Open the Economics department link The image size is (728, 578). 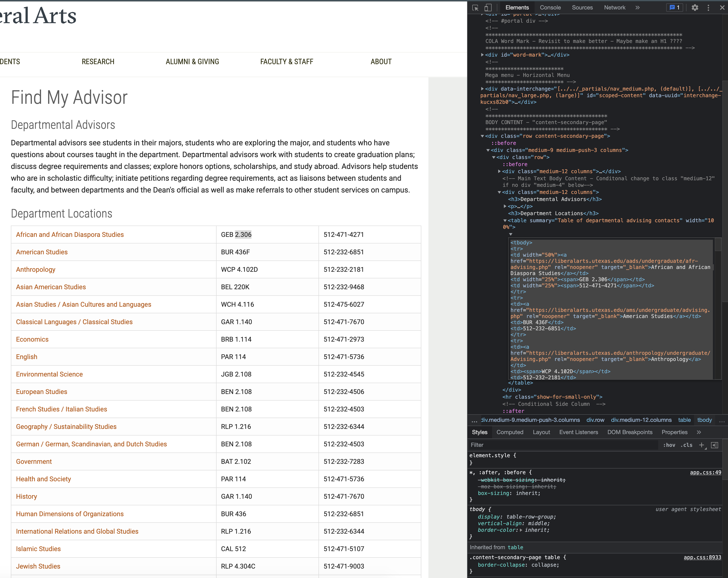coord(32,339)
